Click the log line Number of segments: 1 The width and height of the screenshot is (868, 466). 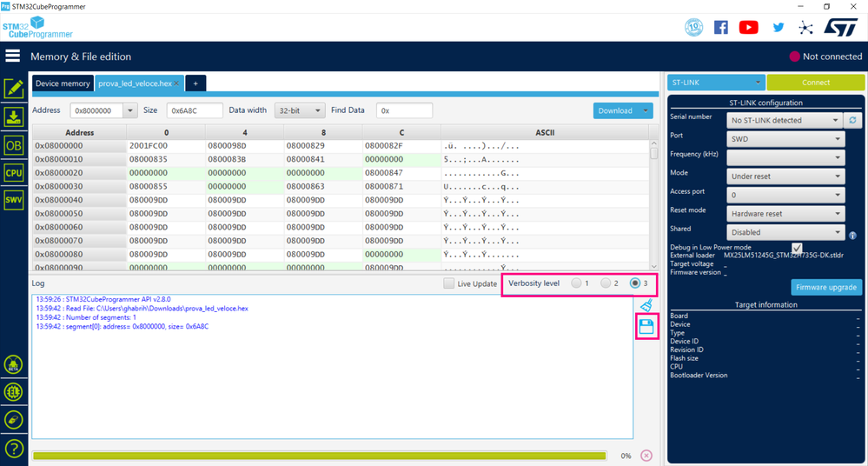tap(86, 317)
